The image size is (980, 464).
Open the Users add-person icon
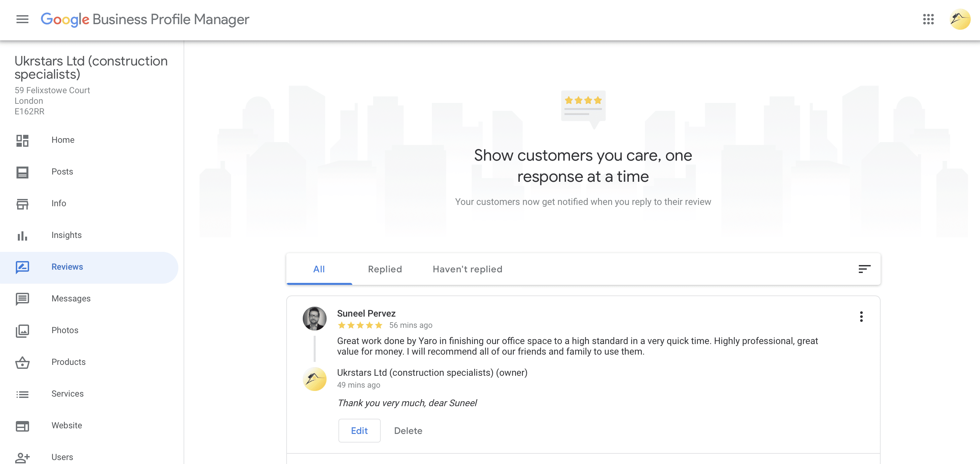(22, 457)
